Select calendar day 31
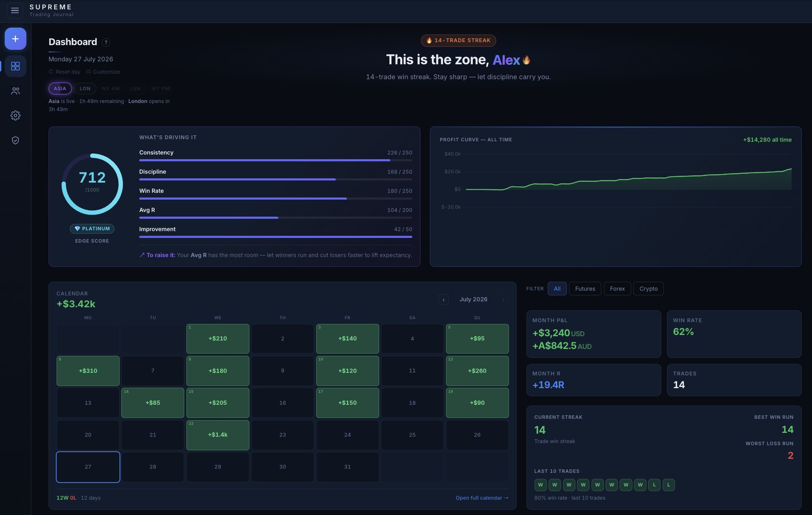This screenshot has height=515, width=812. 348,467
